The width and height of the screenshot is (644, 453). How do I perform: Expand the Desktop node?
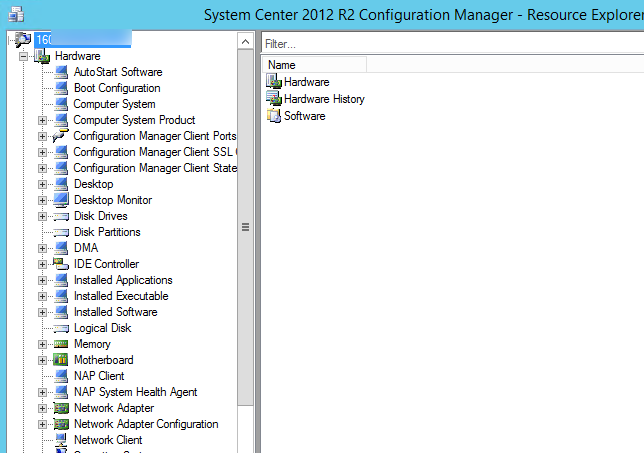point(42,184)
